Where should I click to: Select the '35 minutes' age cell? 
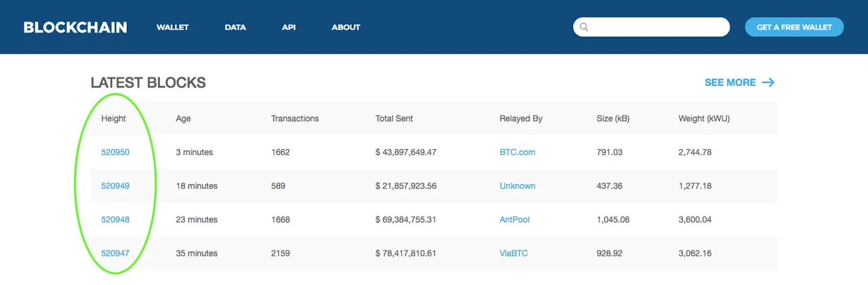point(197,254)
